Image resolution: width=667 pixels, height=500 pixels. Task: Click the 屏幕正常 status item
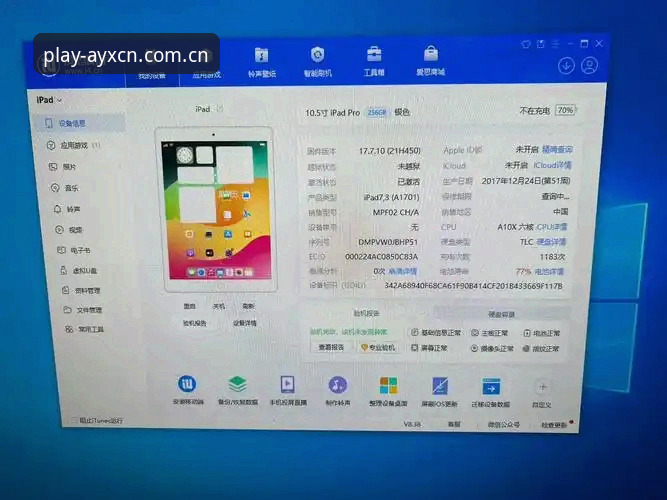click(x=429, y=348)
